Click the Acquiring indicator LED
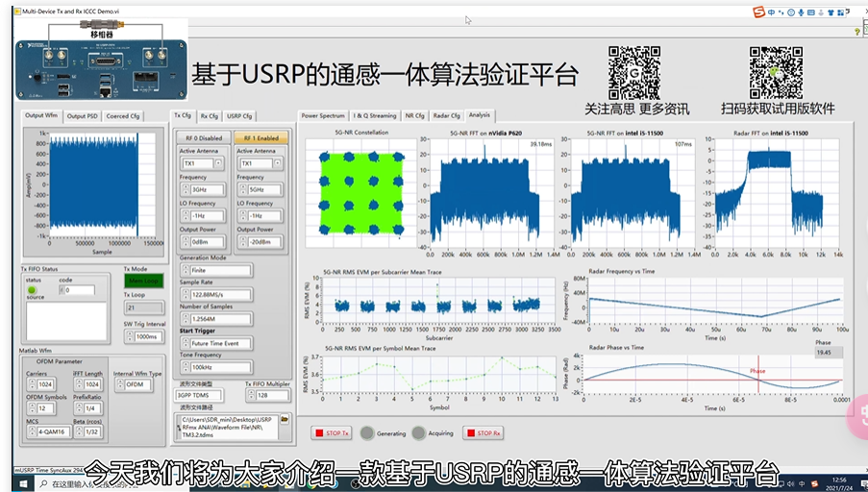Viewport: 868px width, 492px height. [x=418, y=433]
